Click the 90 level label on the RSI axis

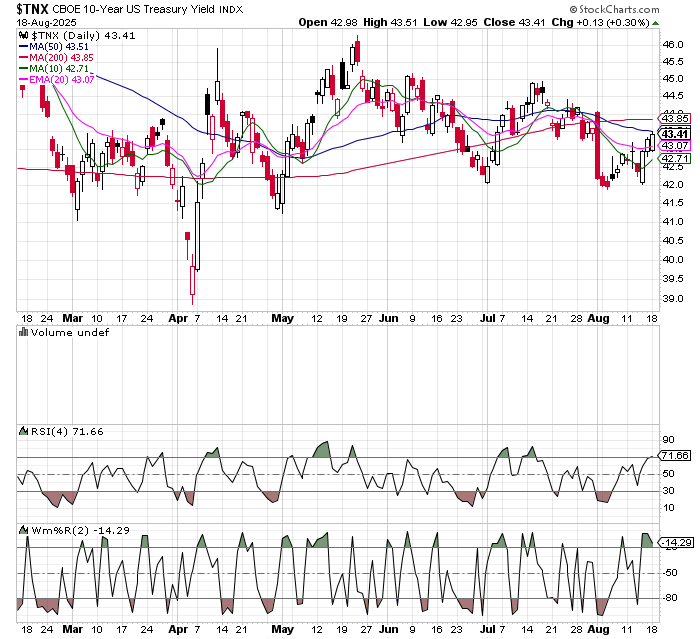pyautogui.click(x=668, y=440)
